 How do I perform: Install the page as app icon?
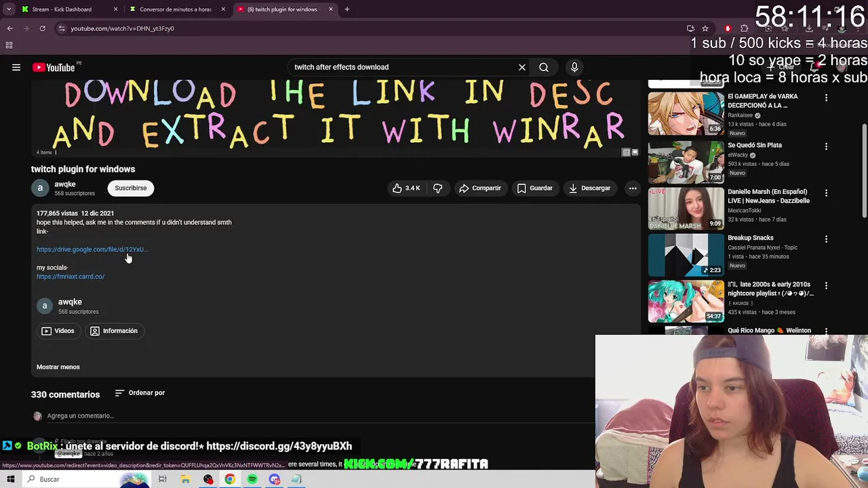tap(690, 28)
